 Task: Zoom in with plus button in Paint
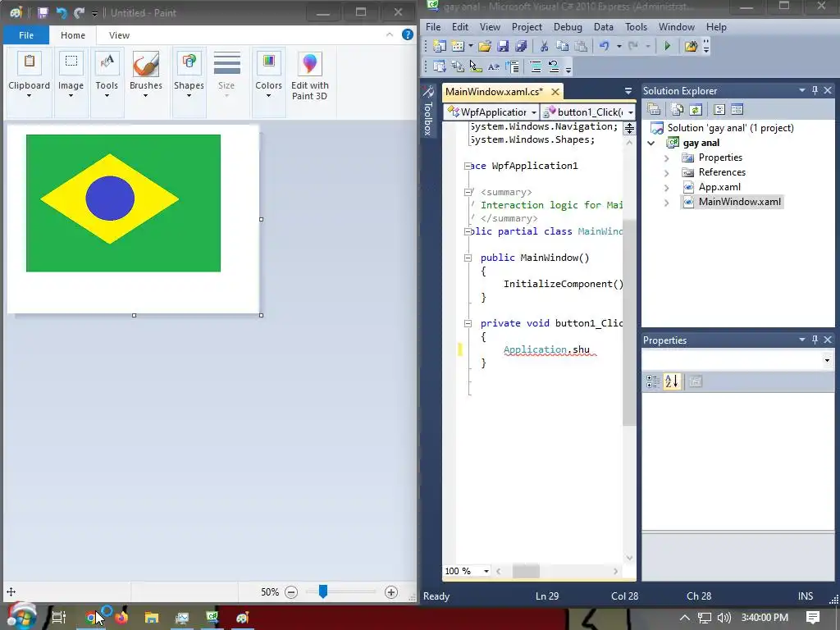pos(391,592)
